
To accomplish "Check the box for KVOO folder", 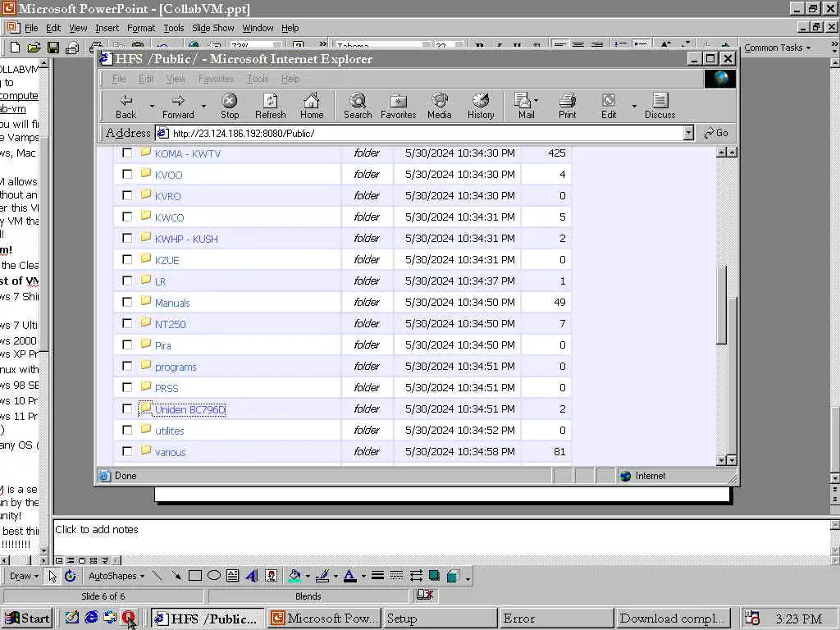I will pos(127,174).
